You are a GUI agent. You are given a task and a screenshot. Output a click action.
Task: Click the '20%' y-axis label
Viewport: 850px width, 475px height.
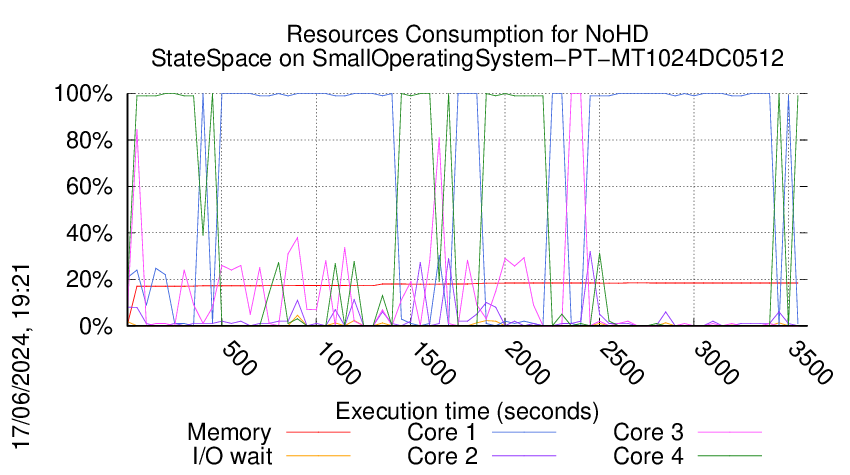(x=89, y=280)
